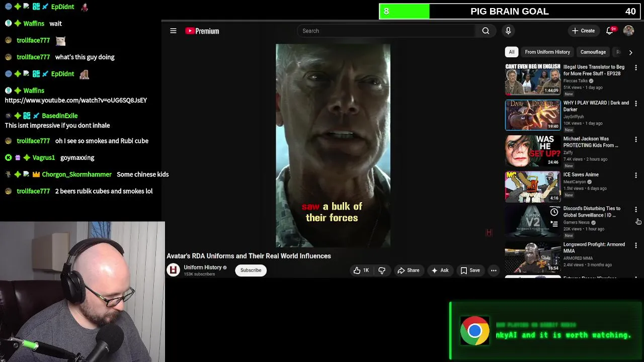Open options menu for Illegal Uses Translator video
This screenshot has height=362, width=644.
[x=636, y=67]
